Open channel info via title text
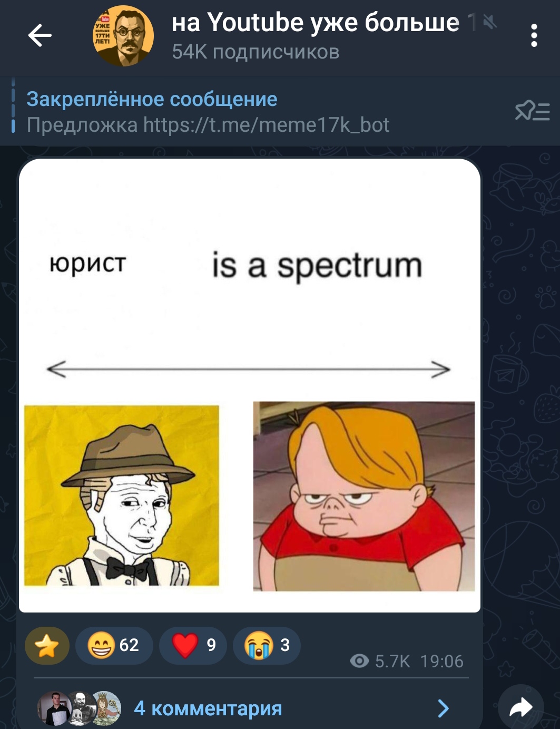The image size is (560, 729). [x=315, y=22]
